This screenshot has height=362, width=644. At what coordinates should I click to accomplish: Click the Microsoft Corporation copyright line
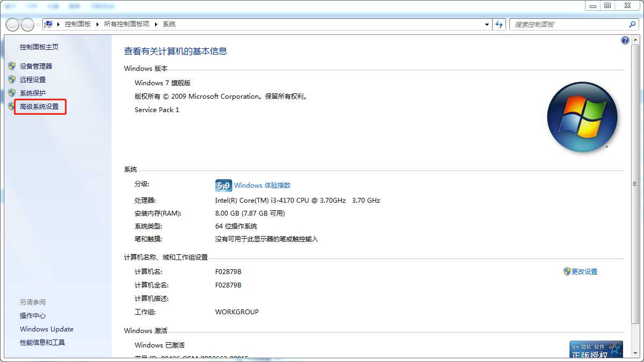point(221,97)
